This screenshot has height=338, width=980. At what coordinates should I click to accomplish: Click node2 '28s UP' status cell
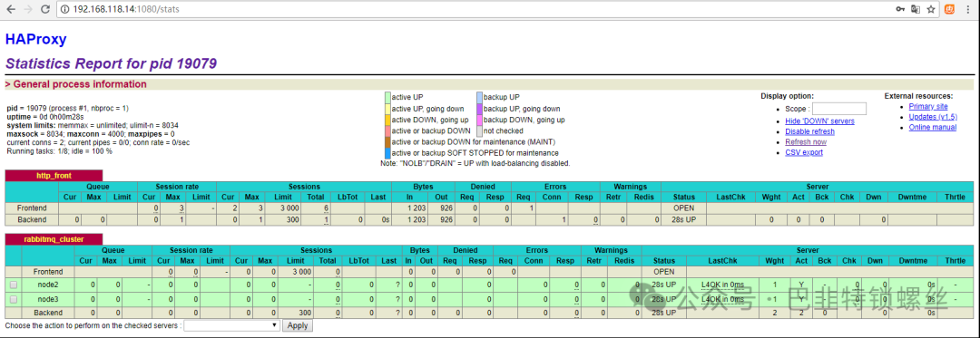663,285
